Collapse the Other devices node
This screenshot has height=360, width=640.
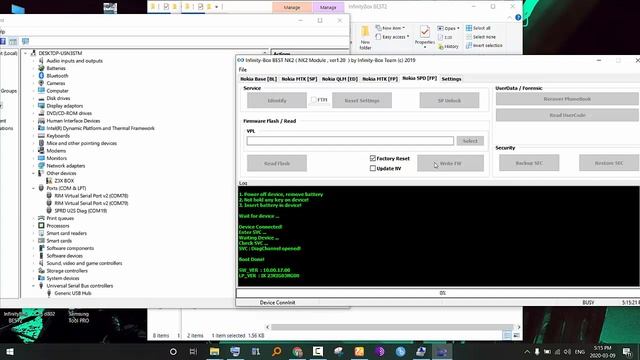pyautogui.click(x=34, y=173)
